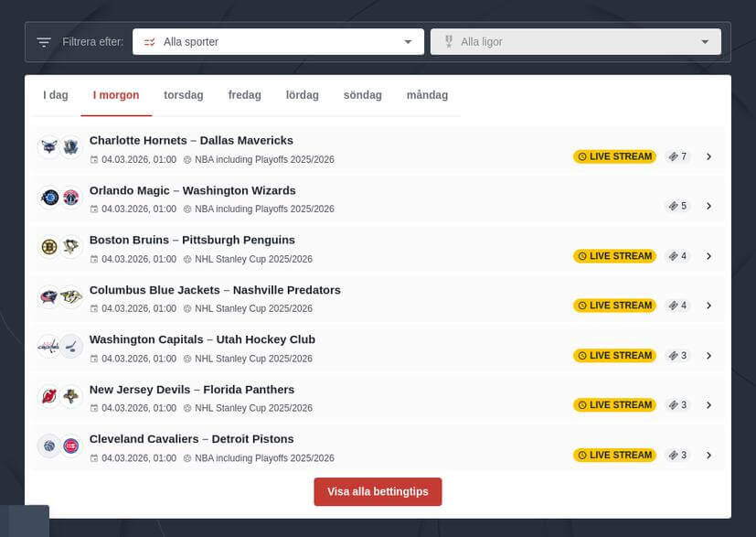Expand the Blue Jackets–Predators row chevron

(708, 306)
